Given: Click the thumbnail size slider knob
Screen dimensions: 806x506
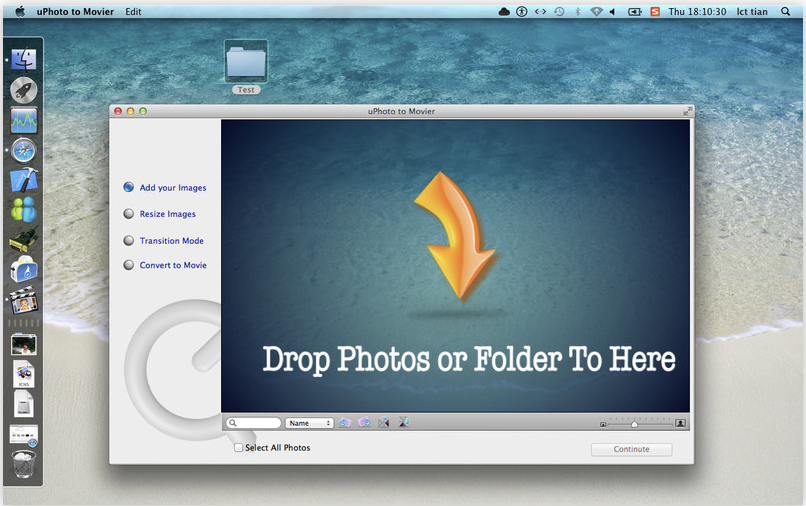Looking at the screenshot, I should tap(634, 424).
